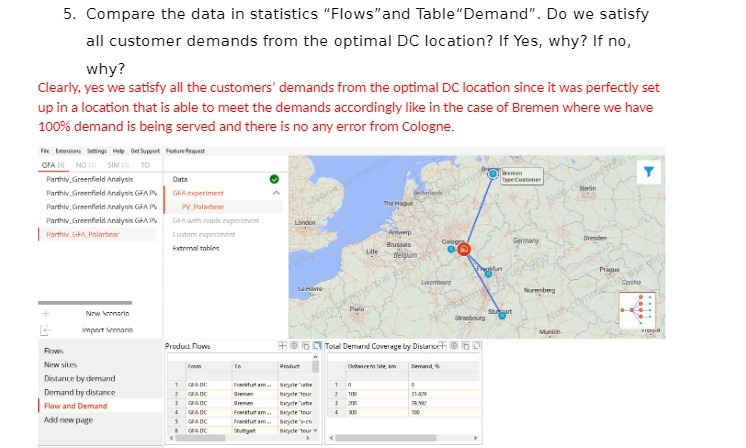Open the Feature Request menu
Screen dimensions: 746x448
[185, 151]
